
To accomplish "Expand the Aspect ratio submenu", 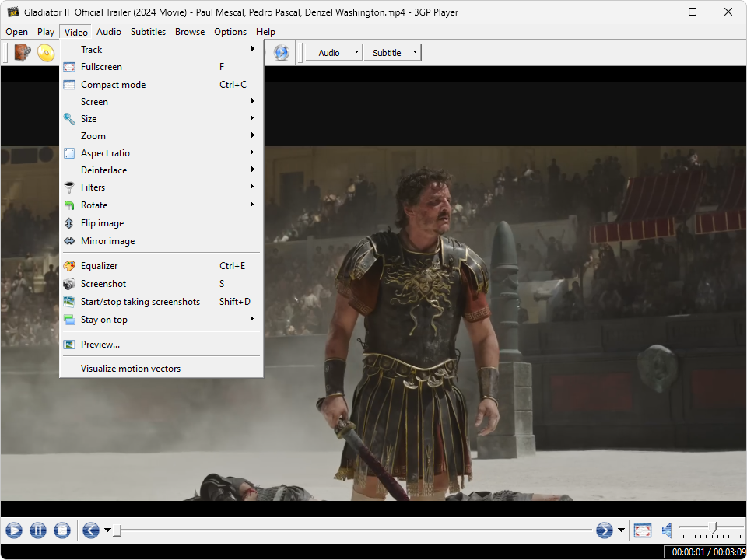I will pos(106,153).
